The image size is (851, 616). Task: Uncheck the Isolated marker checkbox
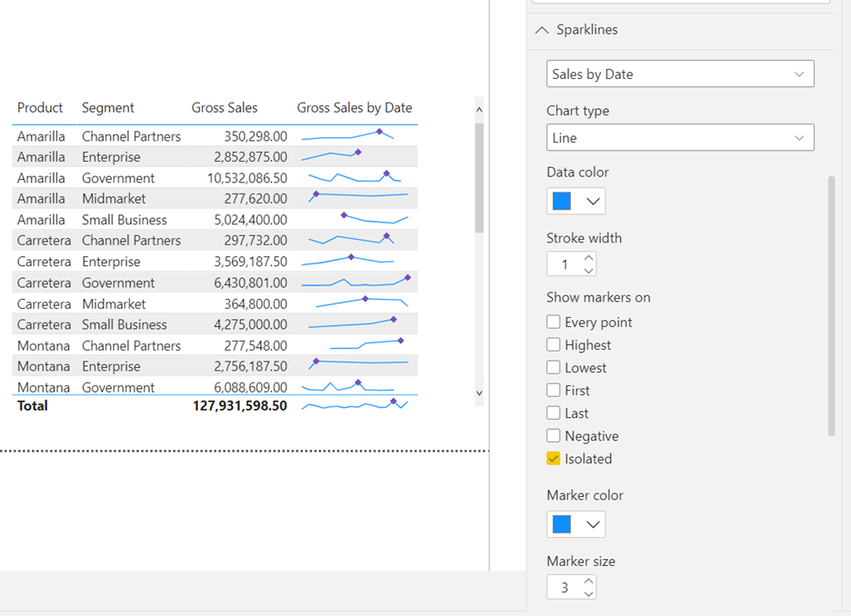554,459
